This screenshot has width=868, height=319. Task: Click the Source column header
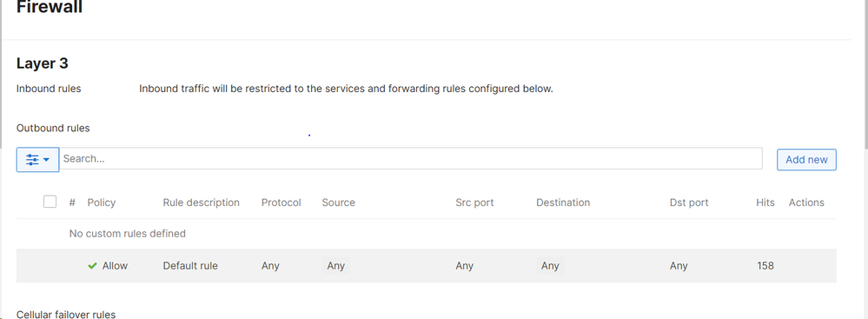pyautogui.click(x=338, y=203)
